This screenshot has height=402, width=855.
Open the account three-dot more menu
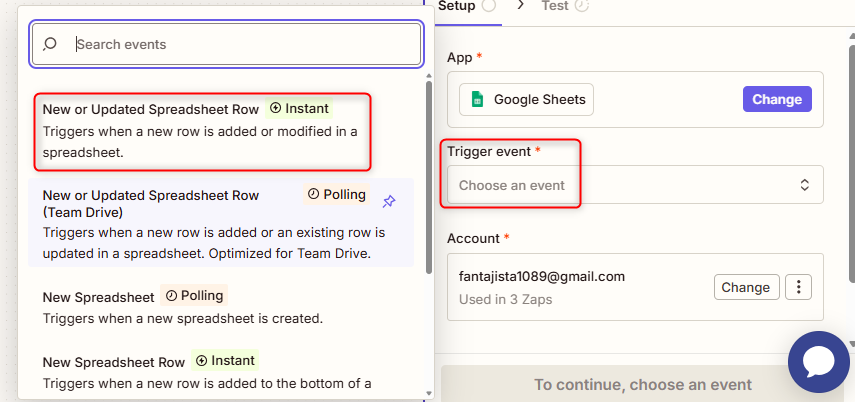point(798,287)
